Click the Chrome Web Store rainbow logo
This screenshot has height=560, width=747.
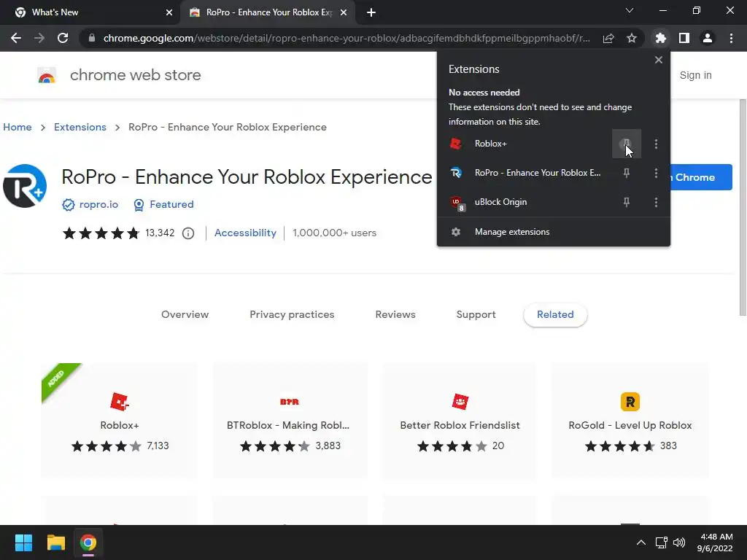tap(47, 75)
